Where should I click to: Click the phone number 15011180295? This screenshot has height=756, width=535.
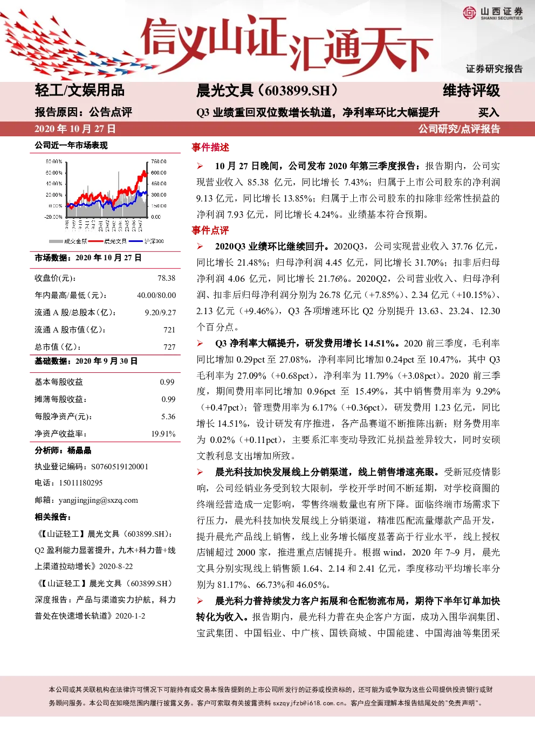(80, 483)
